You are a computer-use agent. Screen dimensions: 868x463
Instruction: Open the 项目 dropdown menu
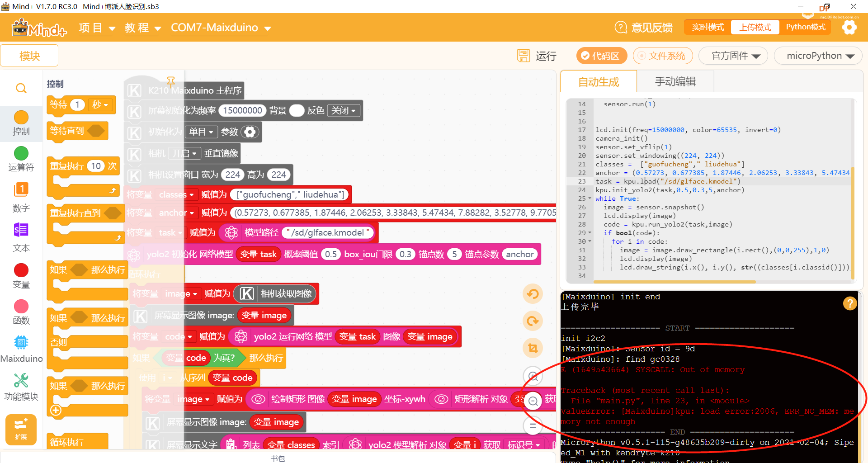pyautogui.click(x=97, y=28)
